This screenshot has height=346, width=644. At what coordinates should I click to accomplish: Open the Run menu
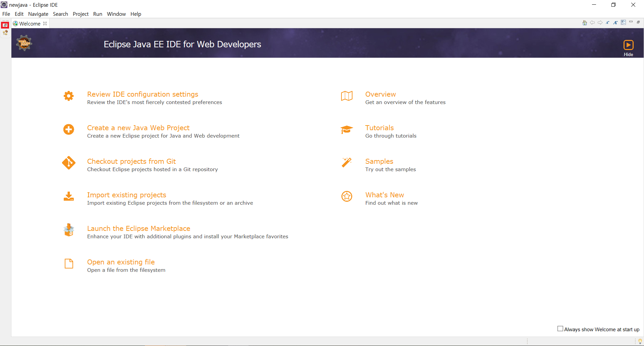point(98,14)
